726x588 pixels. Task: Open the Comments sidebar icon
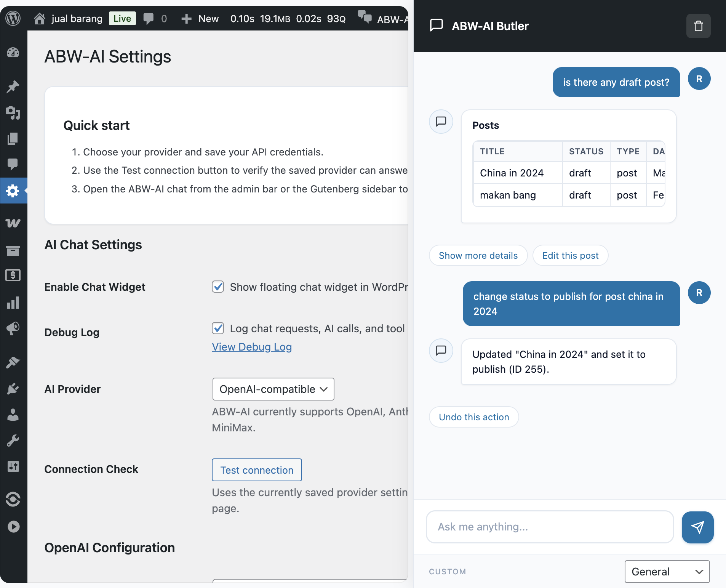(x=13, y=164)
